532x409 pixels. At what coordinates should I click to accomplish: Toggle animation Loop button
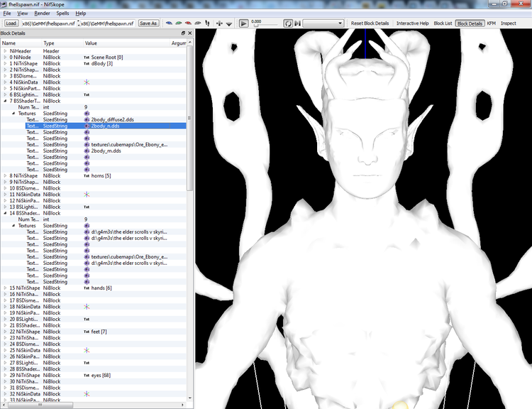(288, 23)
